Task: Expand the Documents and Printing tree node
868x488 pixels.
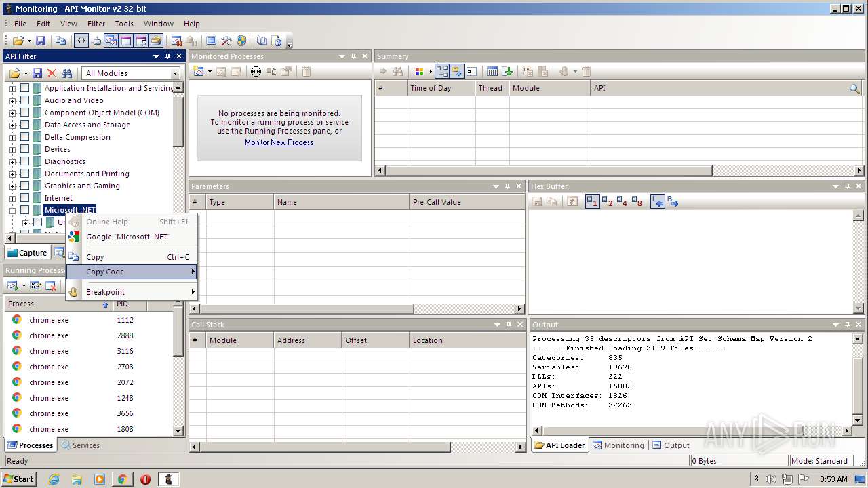Action: tap(12, 174)
